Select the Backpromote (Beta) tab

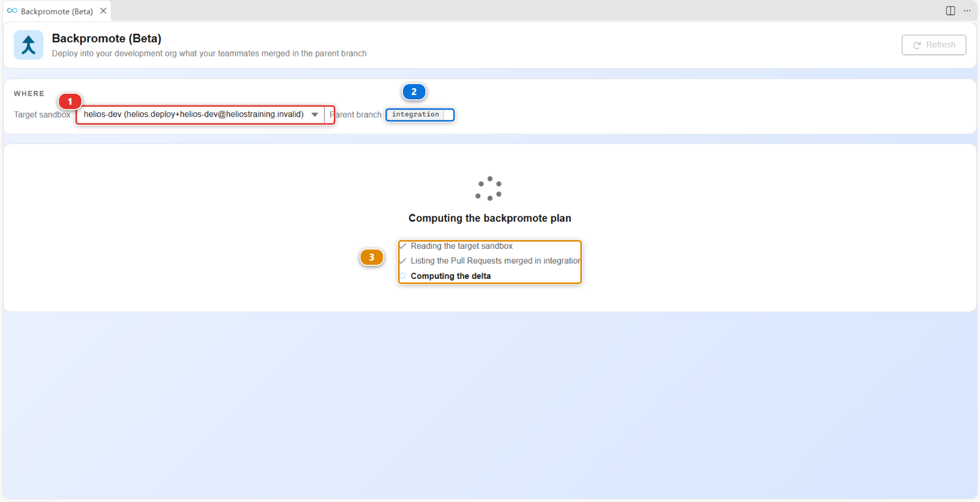tap(56, 11)
